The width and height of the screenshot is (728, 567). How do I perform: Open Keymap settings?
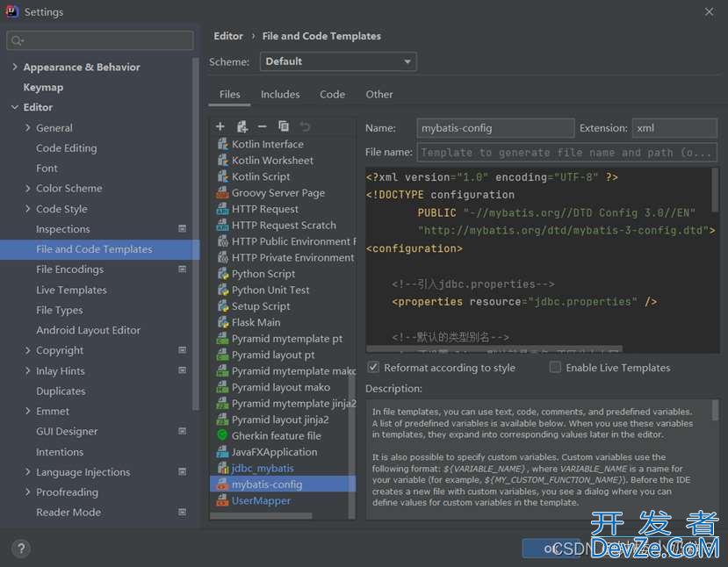[43, 87]
